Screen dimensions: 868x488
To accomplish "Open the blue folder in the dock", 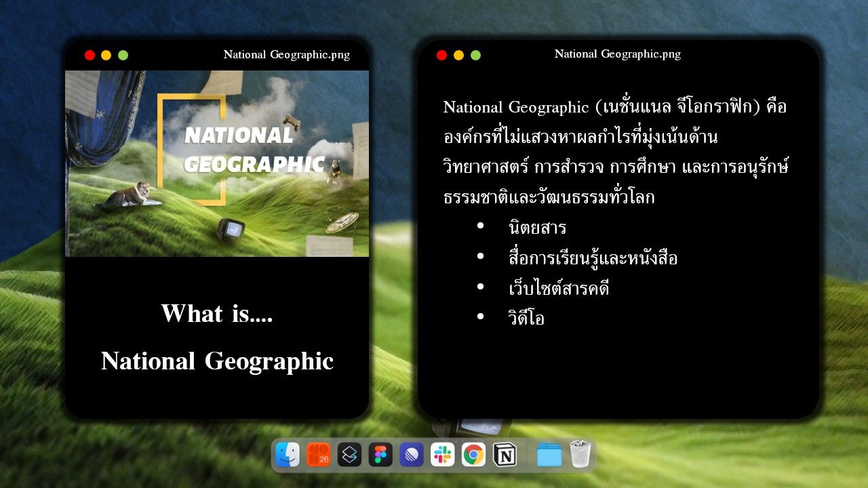I will coord(549,455).
